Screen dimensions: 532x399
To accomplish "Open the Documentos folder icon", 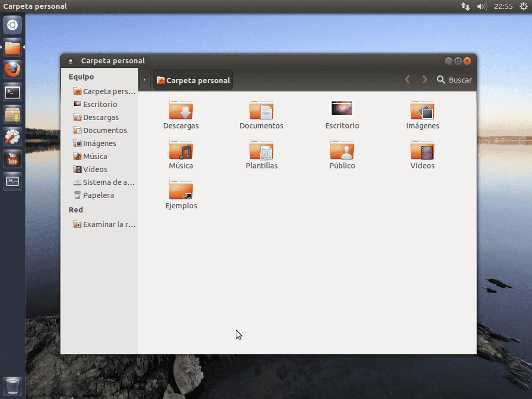I will point(261,110).
